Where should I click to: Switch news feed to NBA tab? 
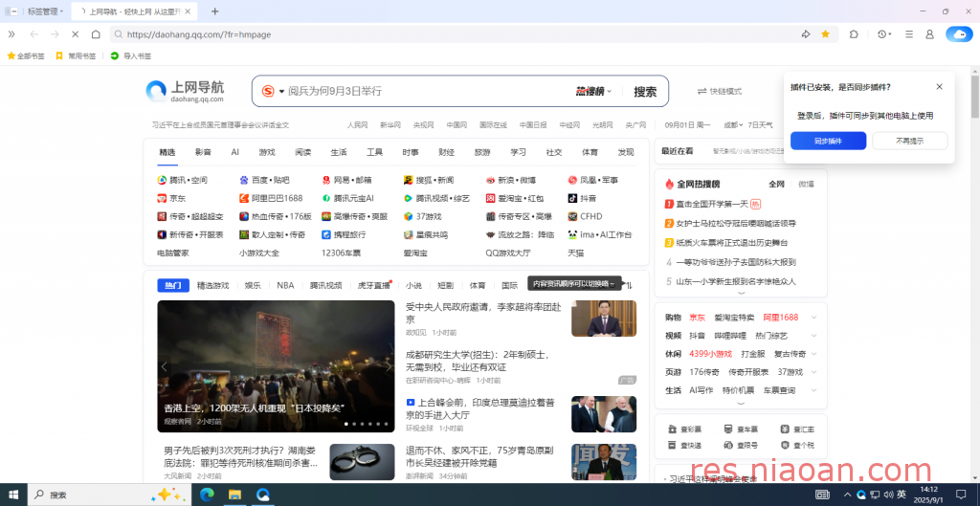point(285,285)
